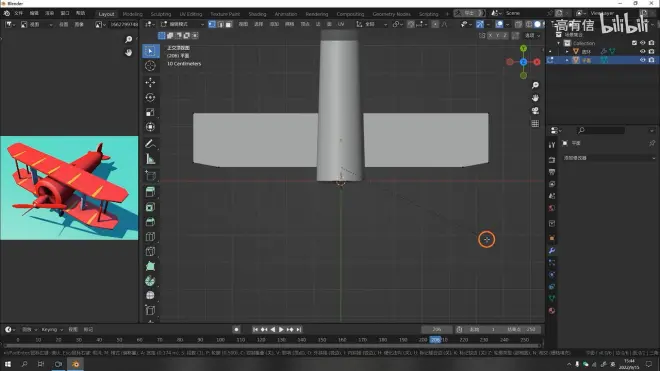Toggle the snapping magnet button
The width and height of the screenshot is (660, 371).
coord(411,24)
